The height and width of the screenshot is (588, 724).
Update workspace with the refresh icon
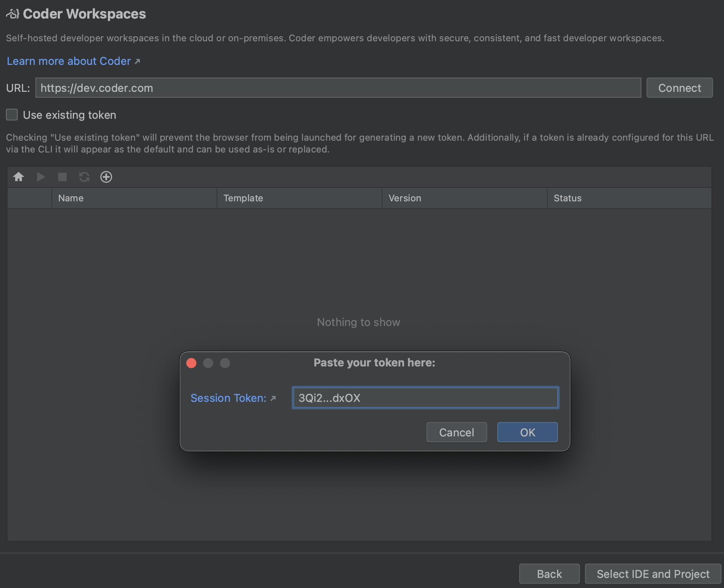[x=84, y=177]
